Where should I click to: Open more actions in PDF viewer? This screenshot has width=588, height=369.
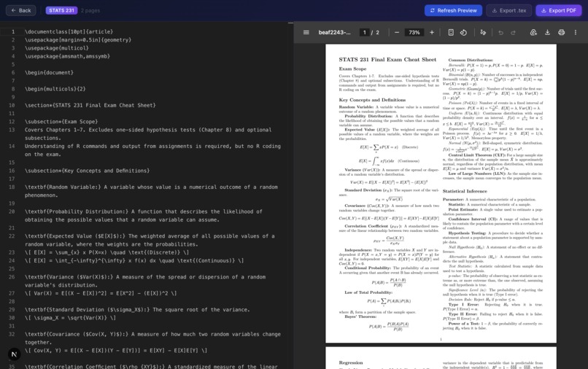click(576, 33)
